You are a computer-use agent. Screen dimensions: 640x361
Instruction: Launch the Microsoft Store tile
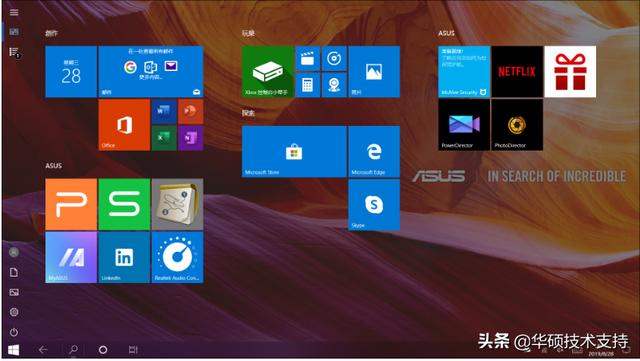(294, 152)
